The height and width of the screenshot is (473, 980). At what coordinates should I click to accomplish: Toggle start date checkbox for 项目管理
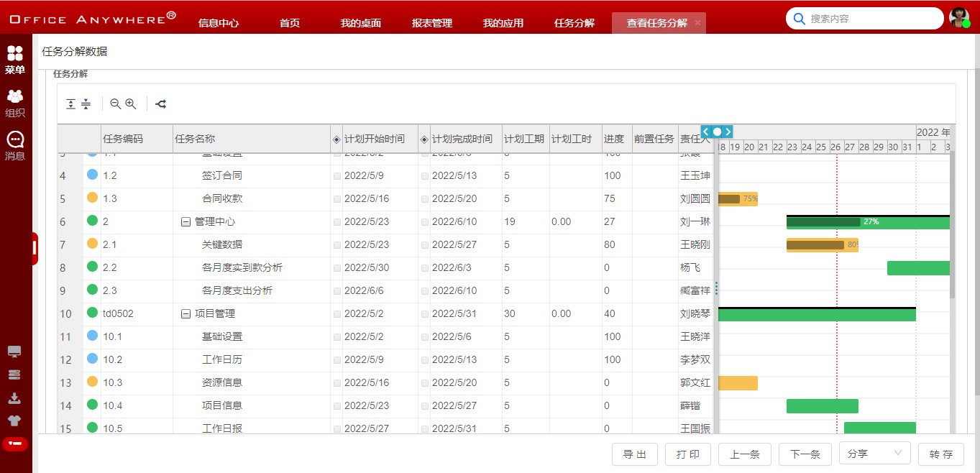(337, 313)
